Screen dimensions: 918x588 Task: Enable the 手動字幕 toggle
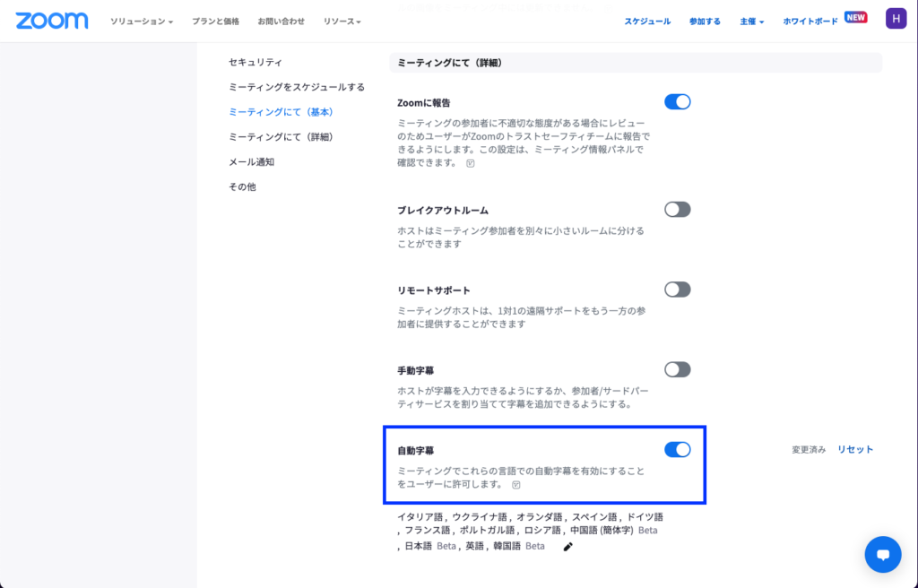tap(677, 369)
